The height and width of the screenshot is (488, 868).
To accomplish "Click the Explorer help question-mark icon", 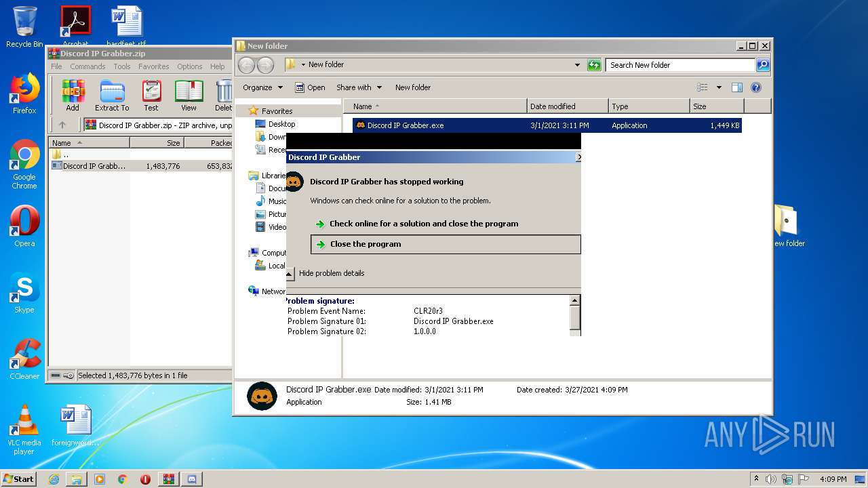I will (756, 87).
